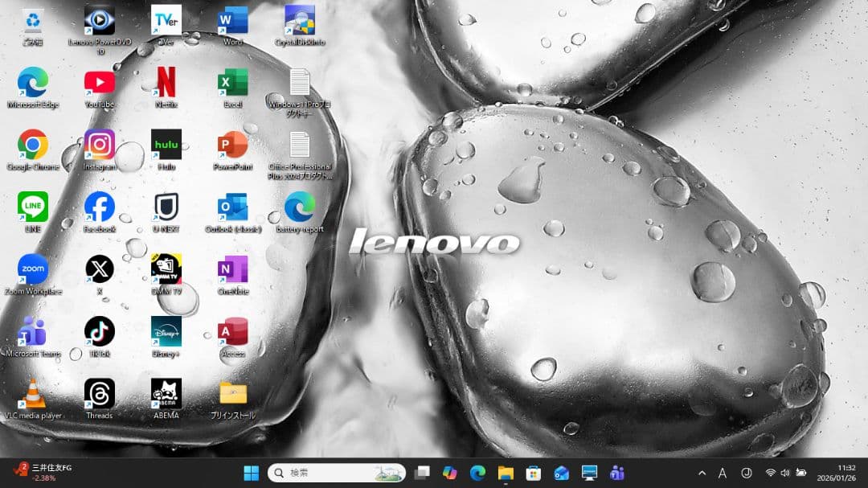
Task: Open the 三井住友FG stock widget
Action: [35, 471]
